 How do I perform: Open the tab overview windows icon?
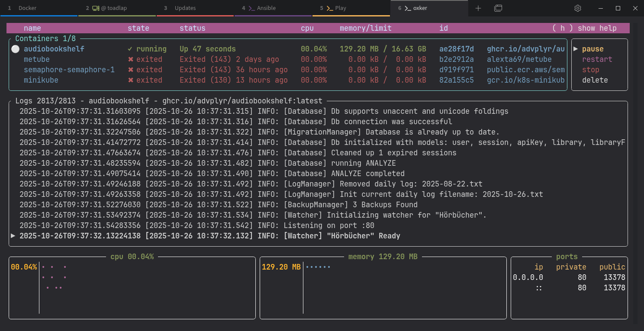tap(498, 8)
